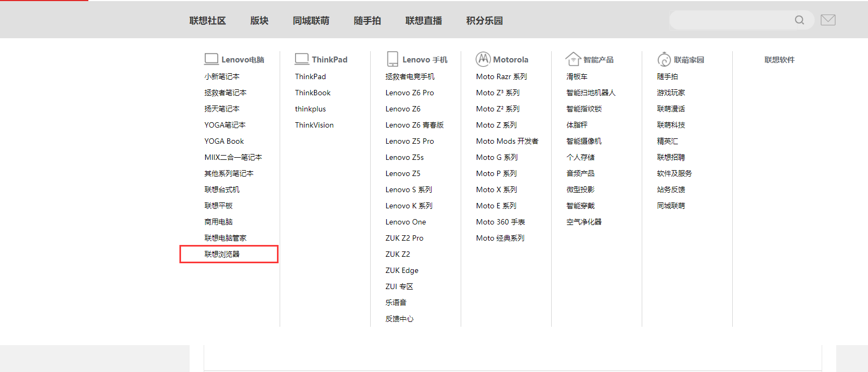Open Lenovo Z5s link
This screenshot has width=868, height=372.
405,157
